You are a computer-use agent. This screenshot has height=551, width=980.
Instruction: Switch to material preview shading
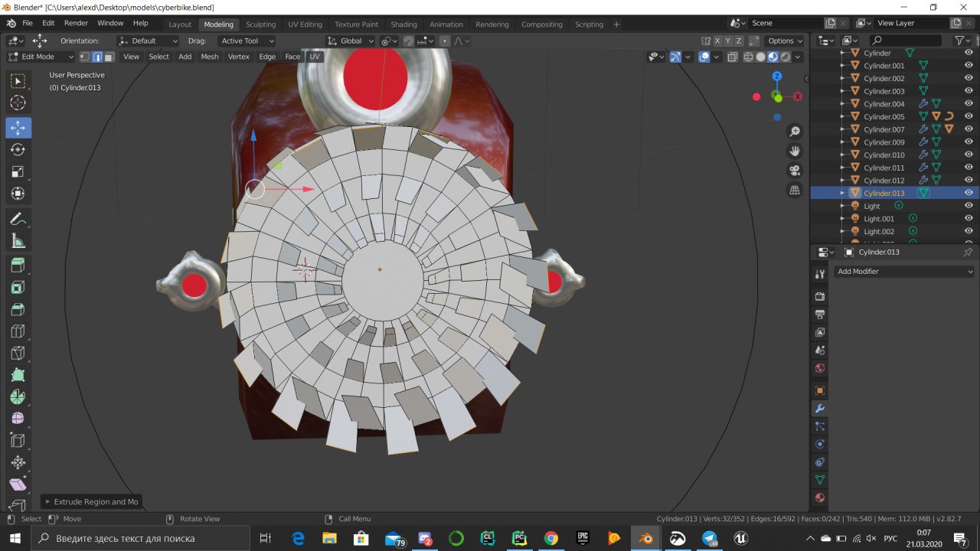point(773,57)
